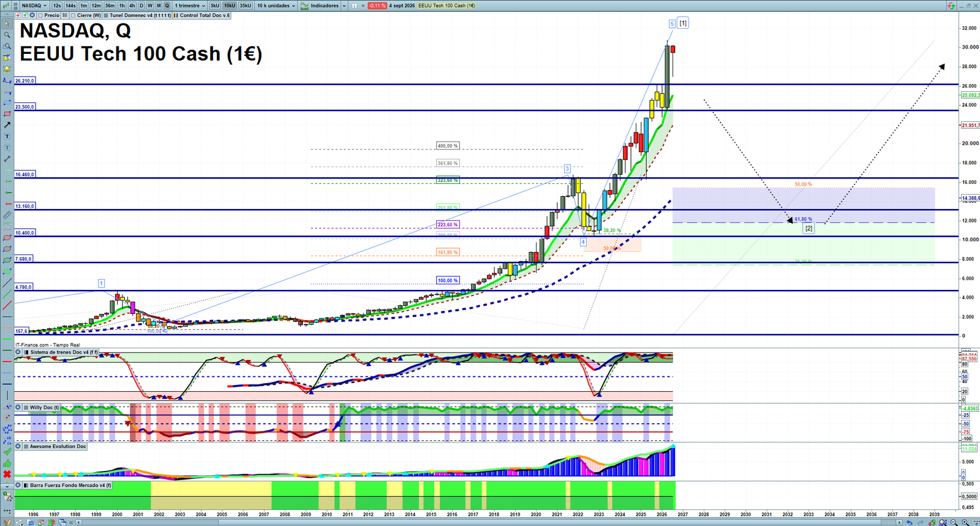Select the green ellipse drawing tool
The image size is (980, 526).
(x=7, y=260)
